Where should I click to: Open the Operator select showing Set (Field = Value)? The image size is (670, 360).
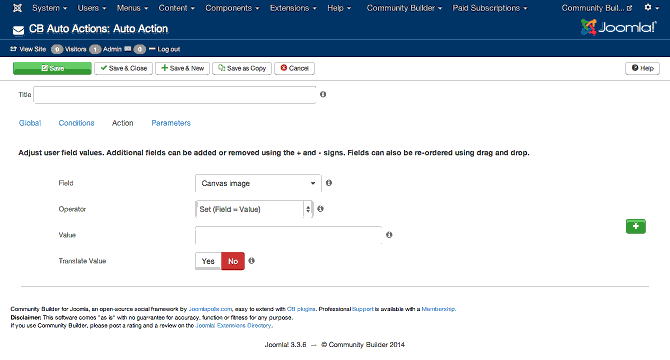(254, 209)
